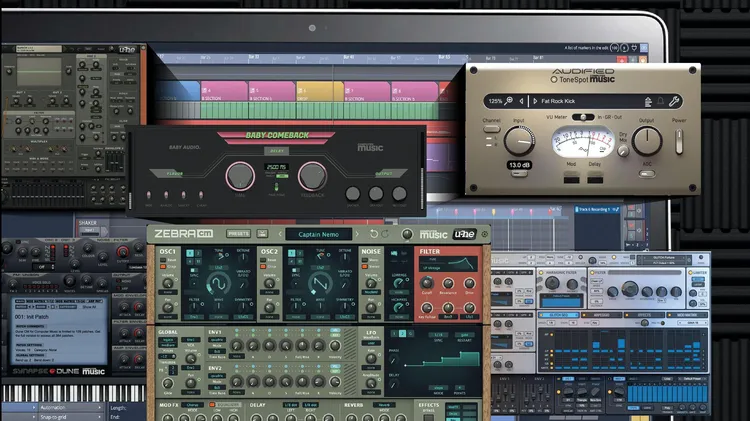This screenshot has height=421, width=750.
Task: Select LFO tab 1 in Zebra CM
Action: (x=395, y=333)
